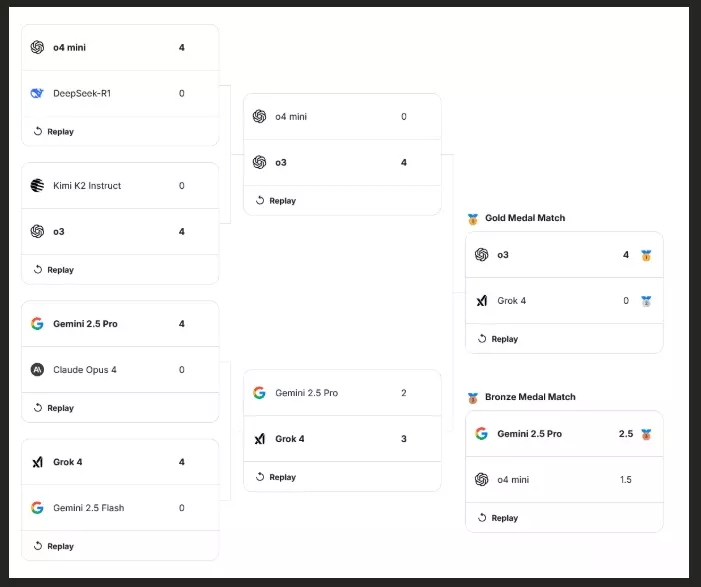Screen dimensions: 701x587
Task: Replay Gemini 2.5 Pro vs Claude Opus 4
Action: (x=54, y=408)
